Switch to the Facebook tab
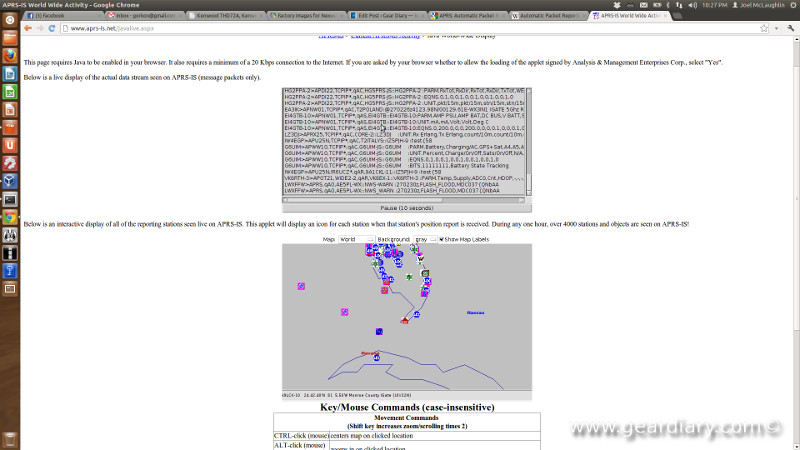 pos(62,16)
